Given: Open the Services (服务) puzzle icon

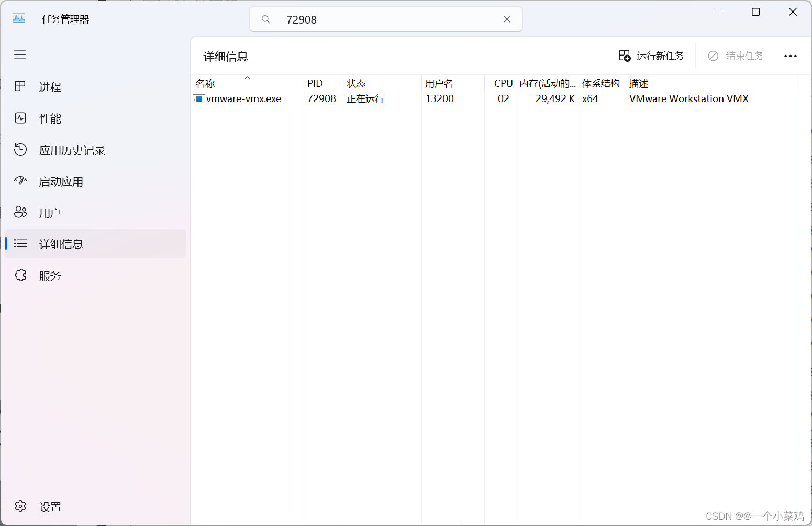Looking at the screenshot, I should 20,275.
